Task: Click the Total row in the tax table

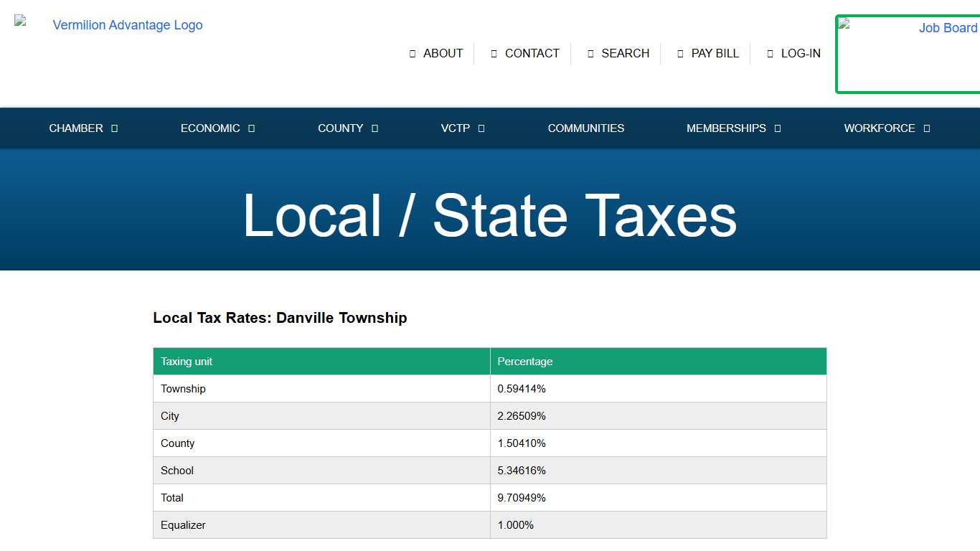Action: tap(172, 497)
